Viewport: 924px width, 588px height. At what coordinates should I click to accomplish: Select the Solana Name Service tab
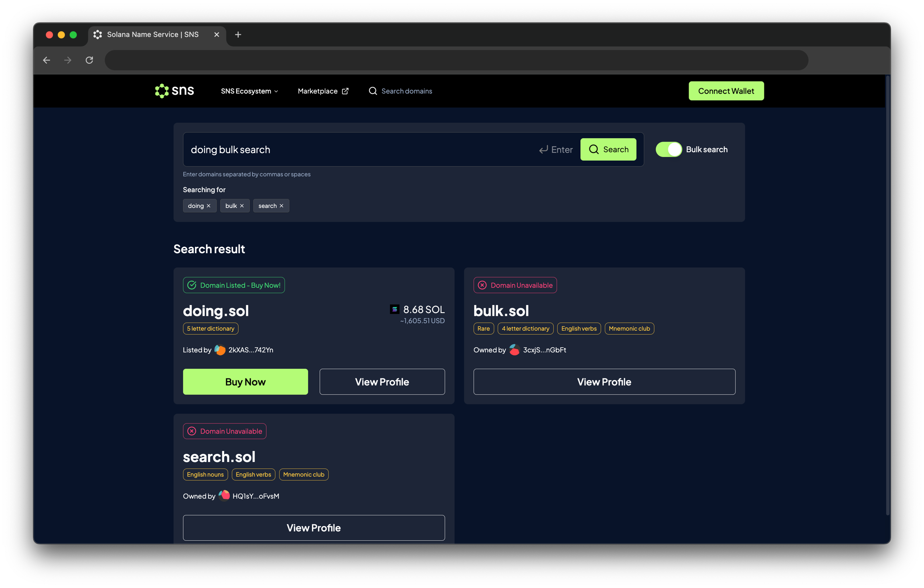click(x=153, y=35)
